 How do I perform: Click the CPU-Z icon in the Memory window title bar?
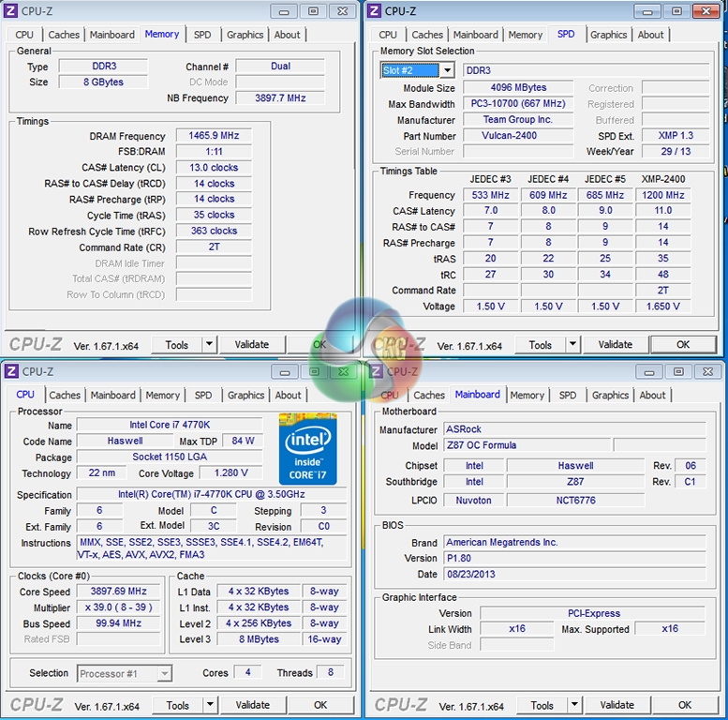pos(11,11)
